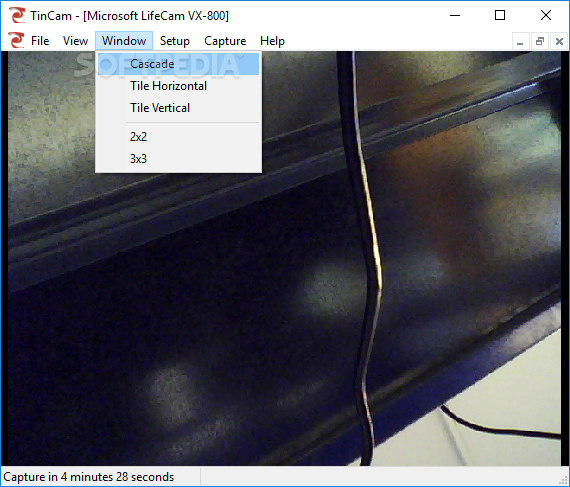Open the Setup menu

174,41
